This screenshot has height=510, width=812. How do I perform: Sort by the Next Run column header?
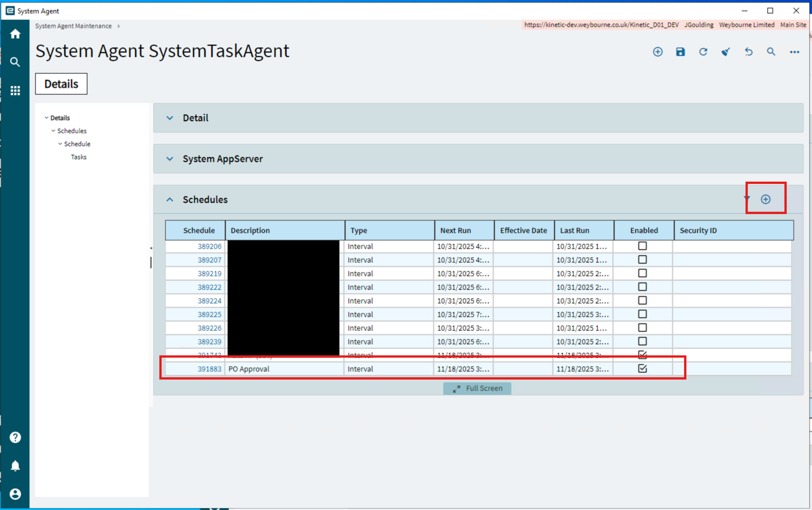pyautogui.click(x=464, y=230)
